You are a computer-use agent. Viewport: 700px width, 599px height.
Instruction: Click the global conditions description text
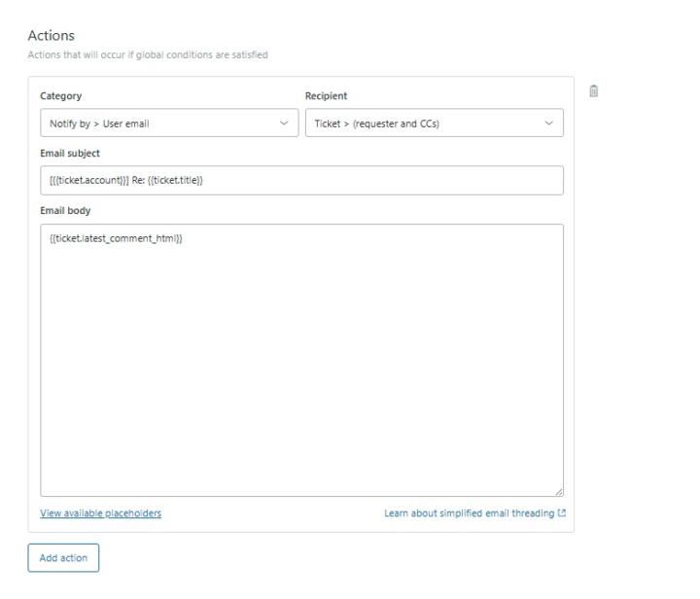[147, 54]
